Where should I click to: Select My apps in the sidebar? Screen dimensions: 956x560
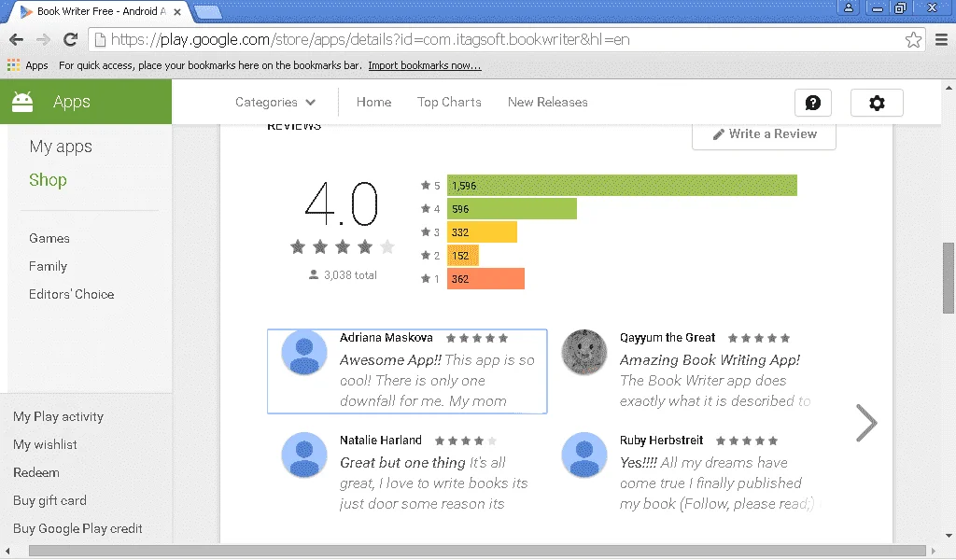point(61,147)
